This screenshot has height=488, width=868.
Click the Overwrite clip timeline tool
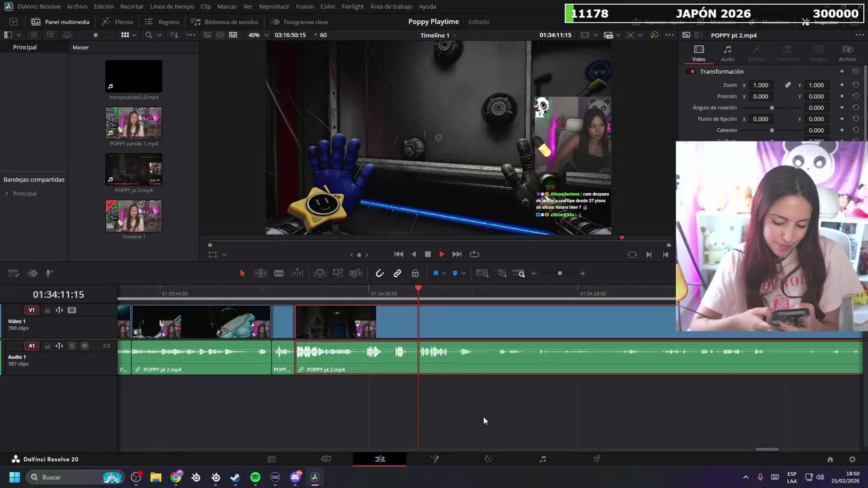[338, 273]
